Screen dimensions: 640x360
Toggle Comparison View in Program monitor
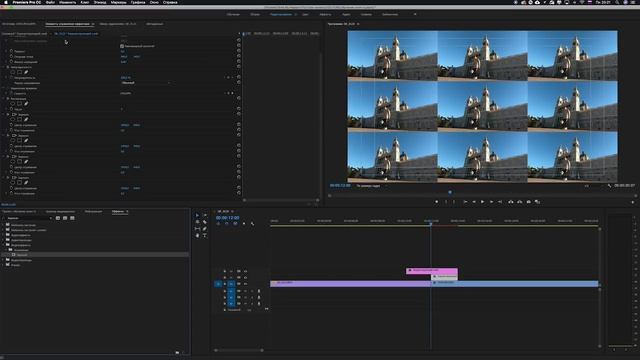[538, 202]
